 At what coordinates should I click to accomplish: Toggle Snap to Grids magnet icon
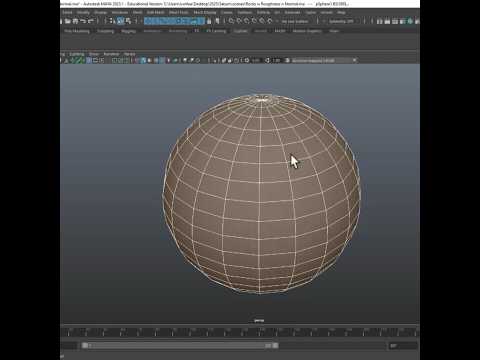click(231, 21)
